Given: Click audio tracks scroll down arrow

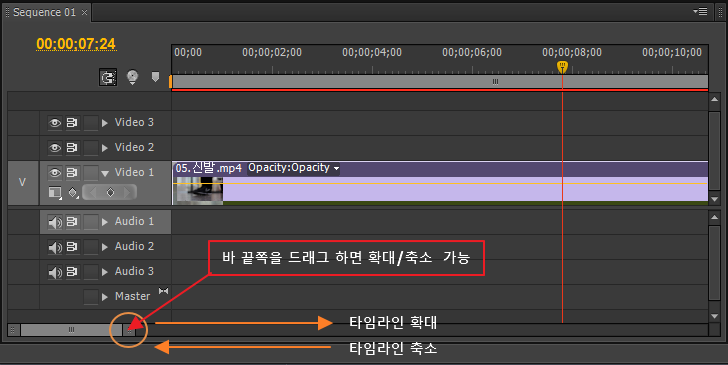Looking at the screenshot, I should pos(715,316).
